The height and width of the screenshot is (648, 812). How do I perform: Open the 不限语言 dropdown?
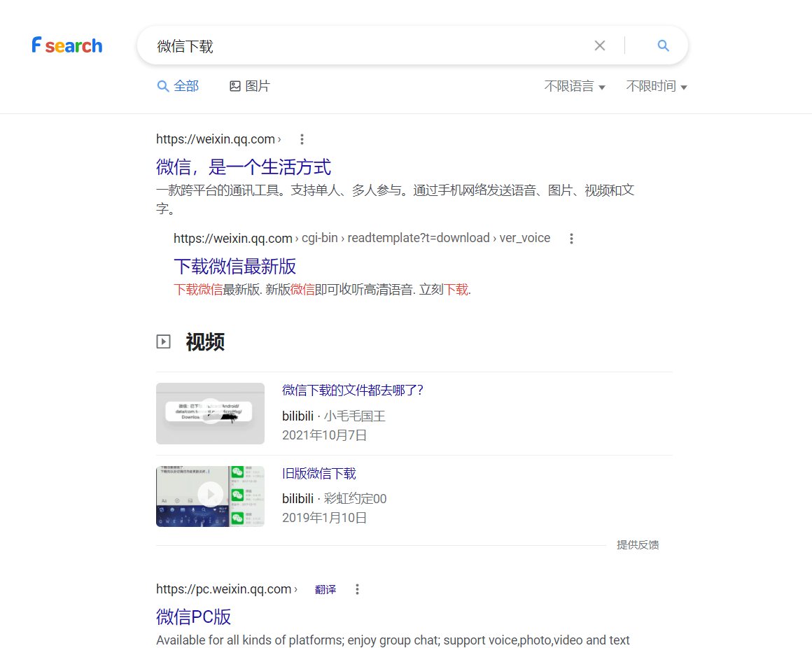click(574, 87)
